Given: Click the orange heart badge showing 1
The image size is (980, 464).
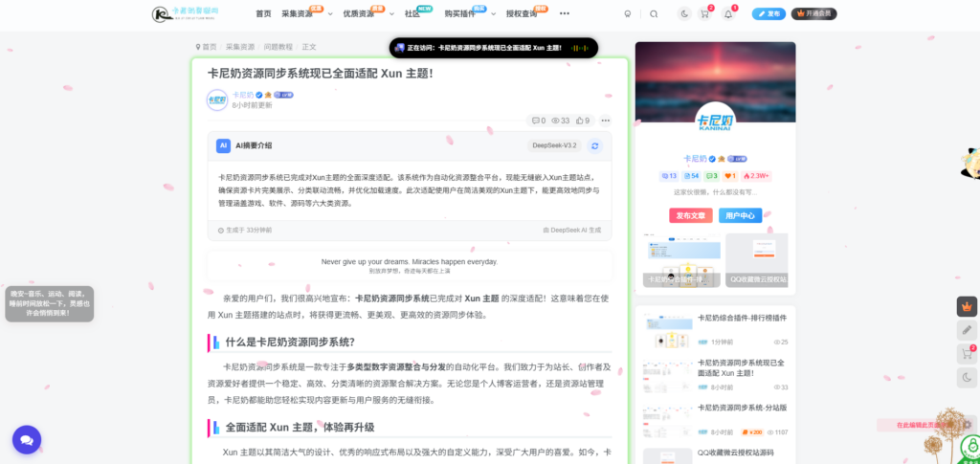Looking at the screenshot, I should click(x=730, y=176).
